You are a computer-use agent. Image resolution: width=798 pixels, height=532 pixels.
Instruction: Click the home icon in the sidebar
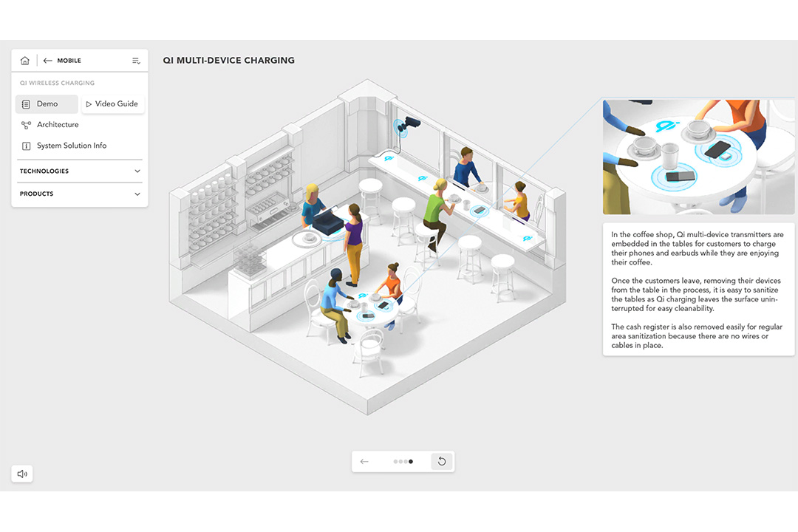pos(24,61)
